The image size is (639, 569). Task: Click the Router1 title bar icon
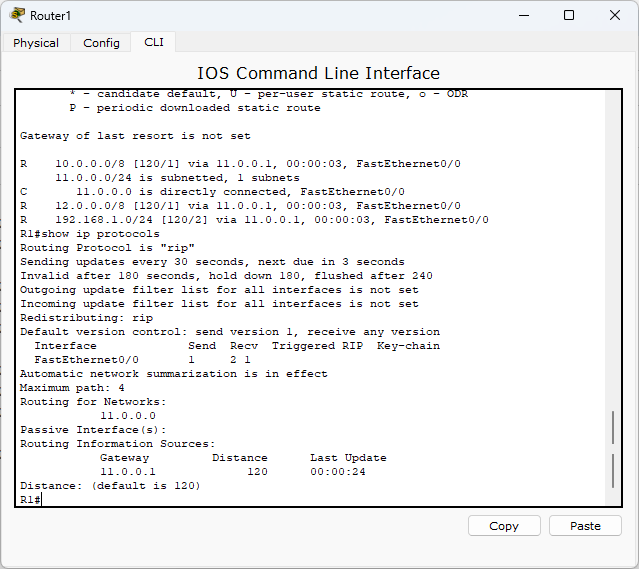pos(17,15)
